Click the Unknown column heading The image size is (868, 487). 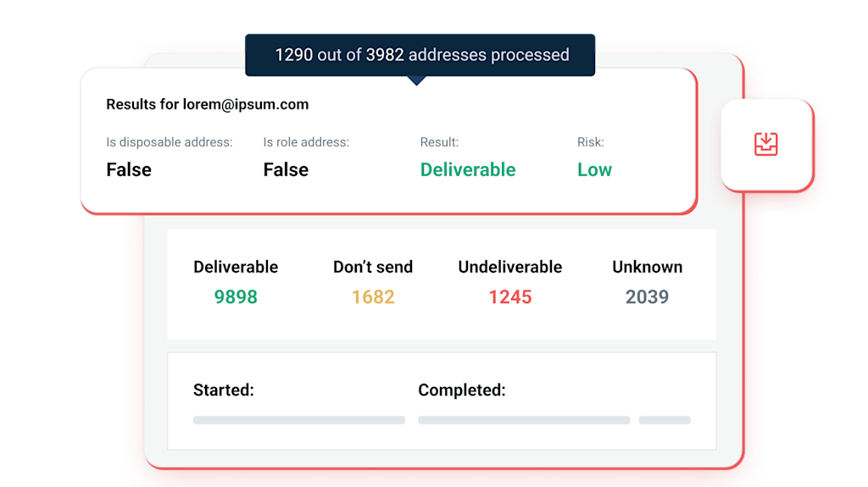(647, 268)
